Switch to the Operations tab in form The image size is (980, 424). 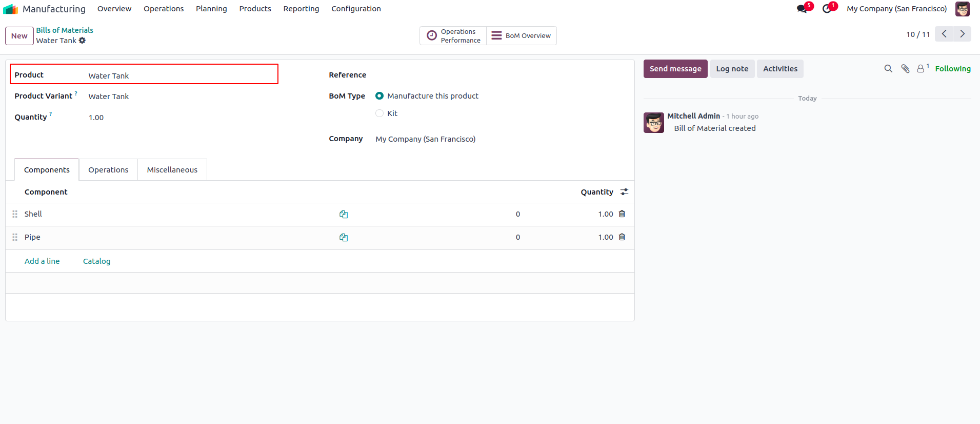(x=108, y=170)
